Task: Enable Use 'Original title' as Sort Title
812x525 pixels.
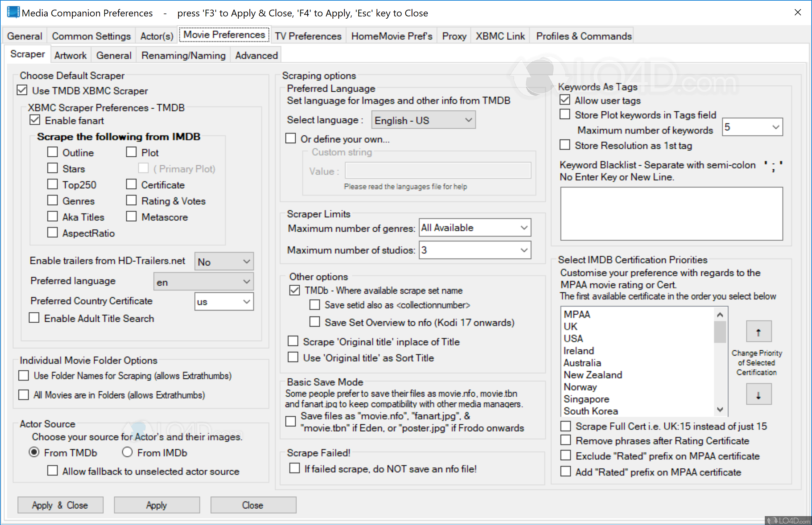Action: 293,357
